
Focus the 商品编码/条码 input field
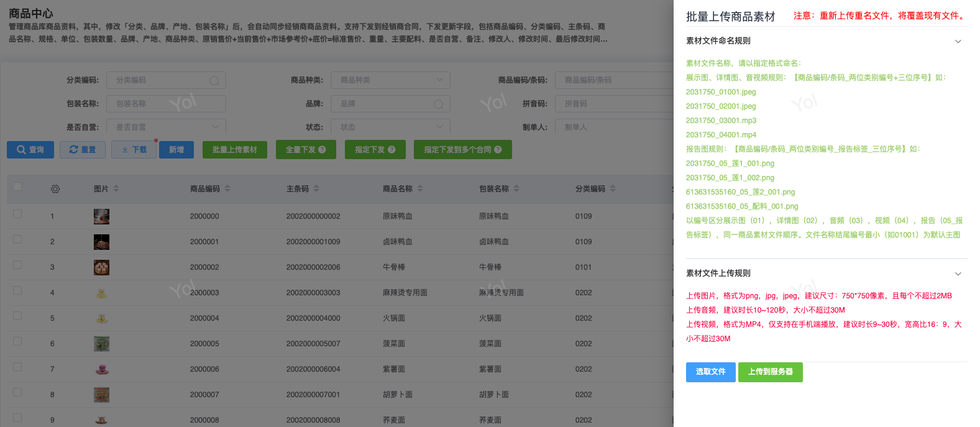614,80
